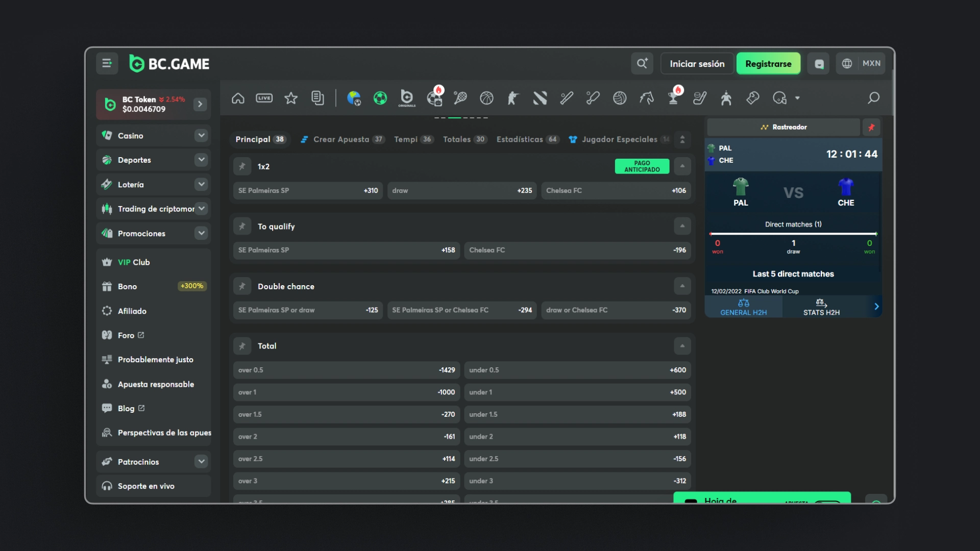Select the Basketball icon

pyautogui.click(x=487, y=98)
